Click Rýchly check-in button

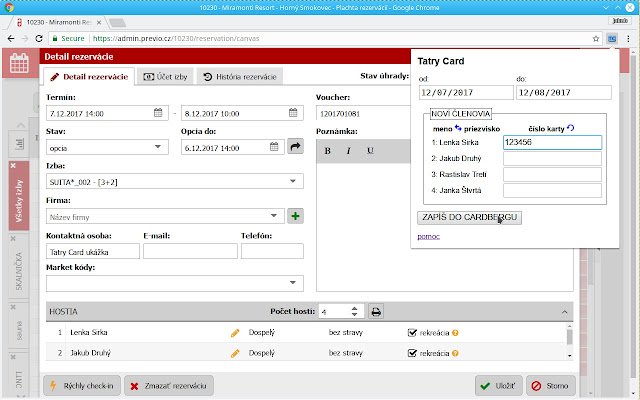[x=82, y=386]
